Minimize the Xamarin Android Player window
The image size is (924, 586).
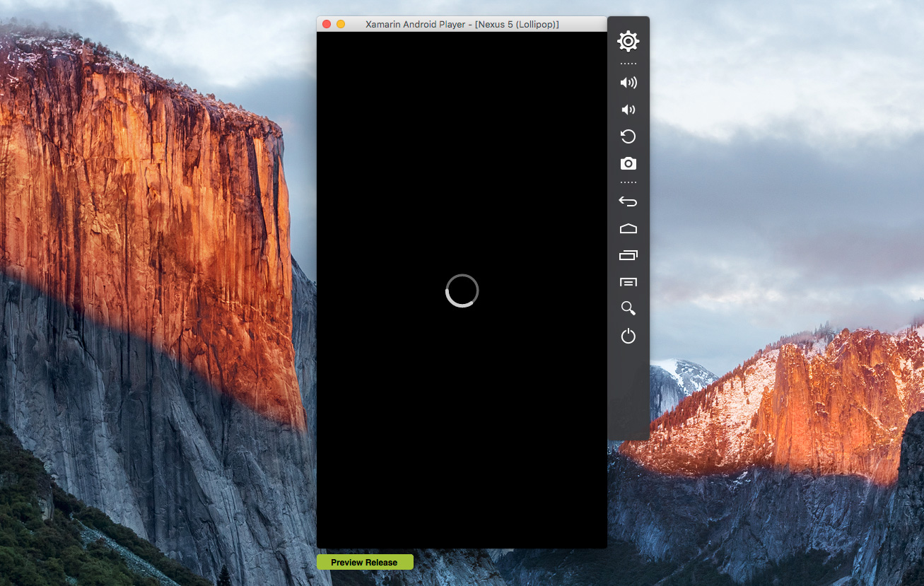(341, 24)
